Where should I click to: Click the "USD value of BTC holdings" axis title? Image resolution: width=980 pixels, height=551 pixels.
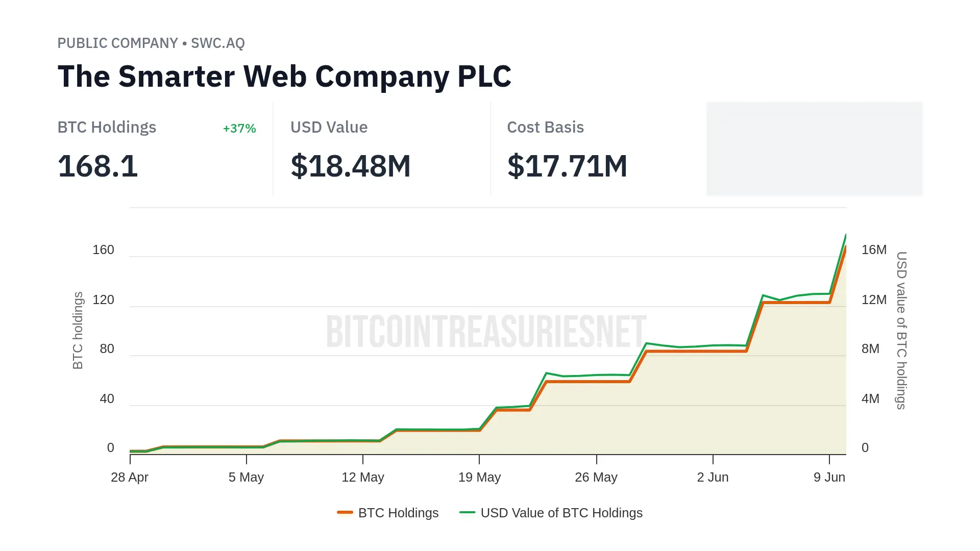(x=901, y=331)
